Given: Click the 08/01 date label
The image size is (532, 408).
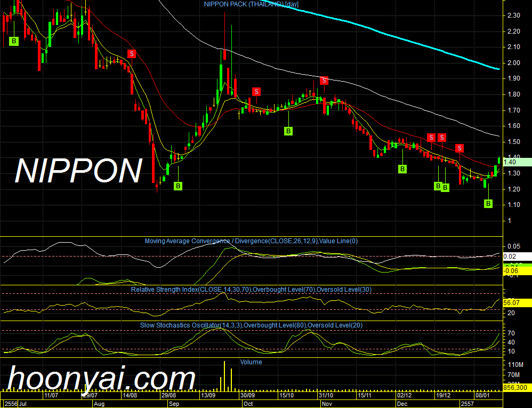Looking at the screenshot, I should pyautogui.click(x=482, y=395).
